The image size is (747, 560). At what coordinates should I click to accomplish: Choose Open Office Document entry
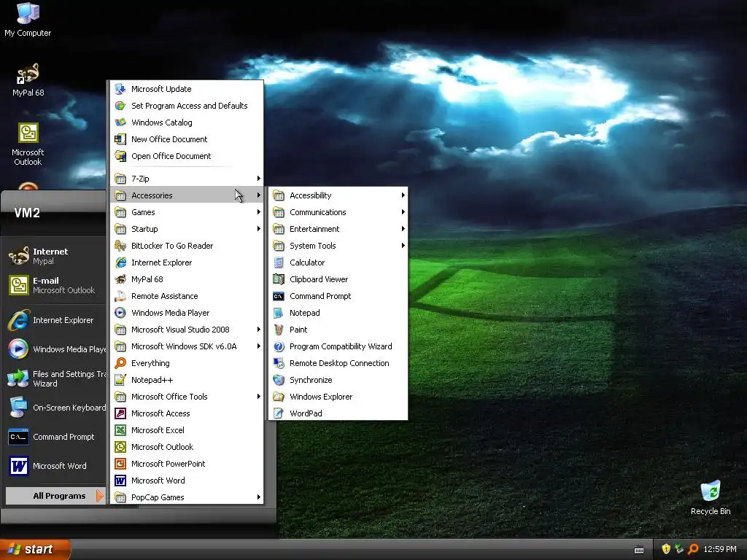pos(187,156)
